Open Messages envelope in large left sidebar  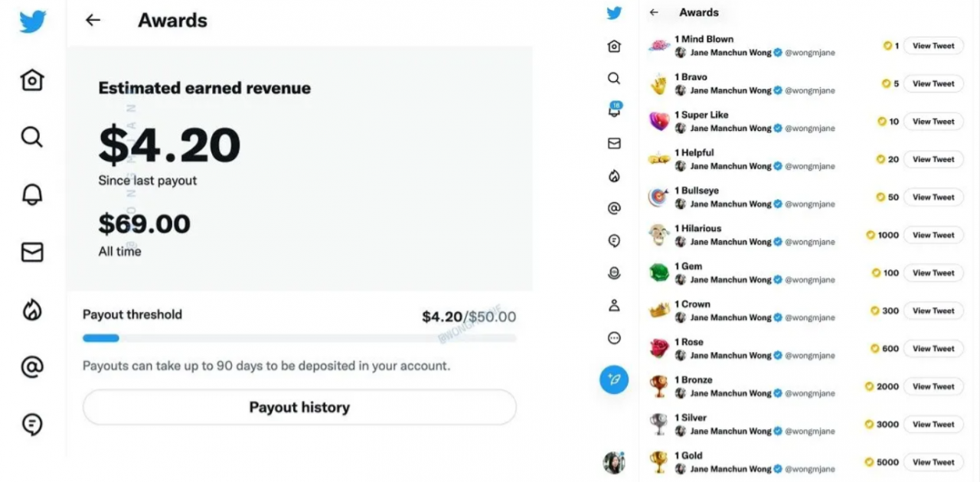(32, 252)
